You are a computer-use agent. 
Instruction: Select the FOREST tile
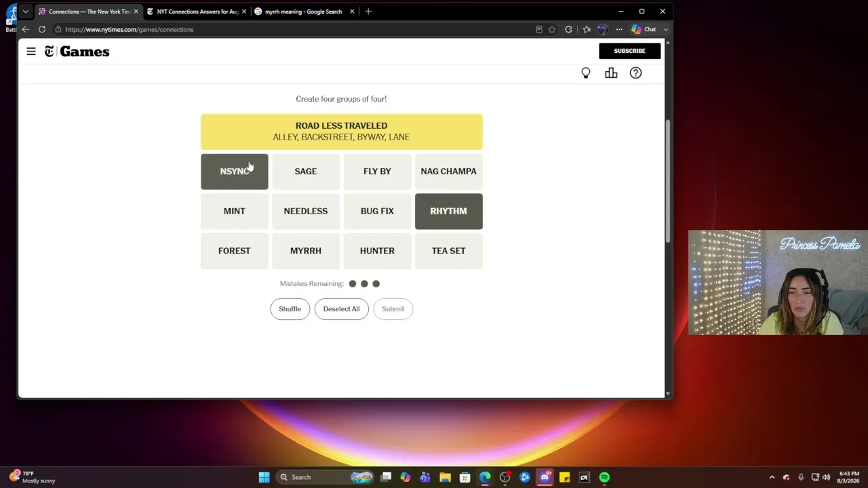(x=235, y=251)
